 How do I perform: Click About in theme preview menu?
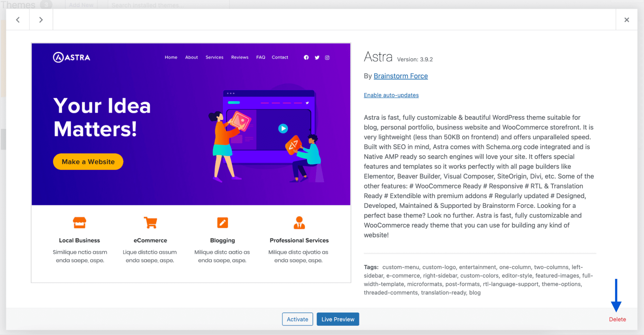point(191,57)
